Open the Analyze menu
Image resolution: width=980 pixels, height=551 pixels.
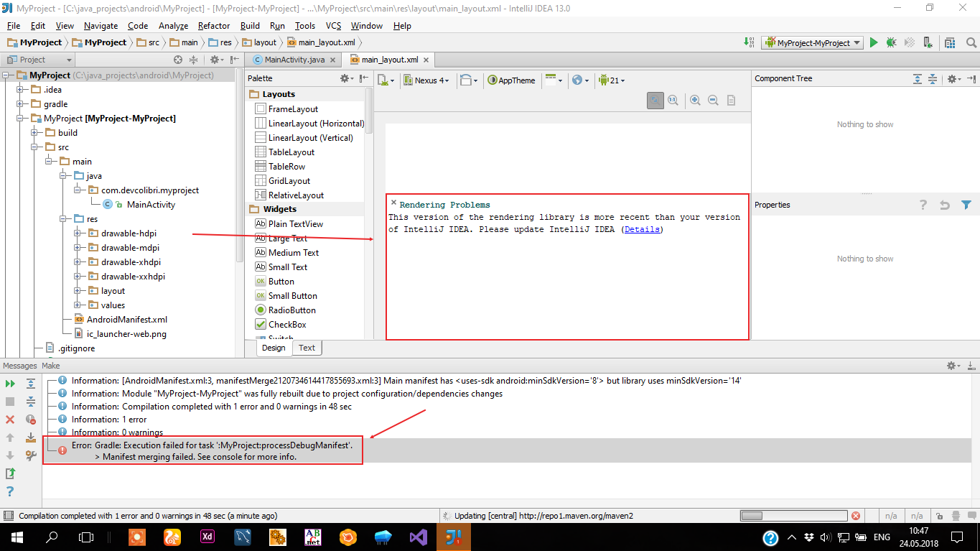pyautogui.click(x=173, y=25)
